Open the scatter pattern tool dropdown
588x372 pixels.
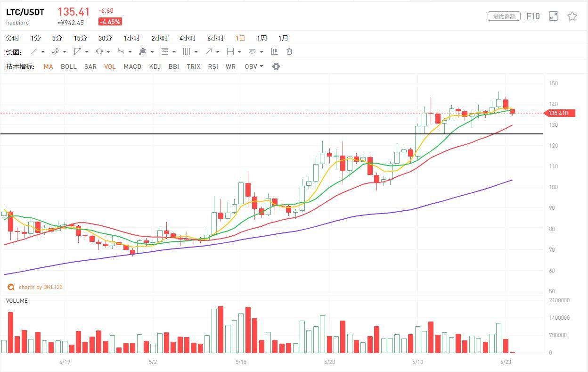tap(152, 52)
